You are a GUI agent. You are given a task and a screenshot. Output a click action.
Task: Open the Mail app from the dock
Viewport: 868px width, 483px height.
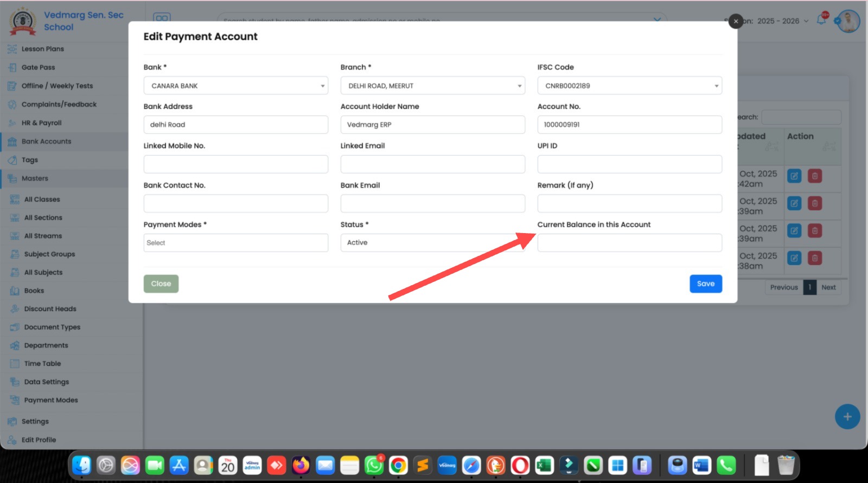(325, 465)
